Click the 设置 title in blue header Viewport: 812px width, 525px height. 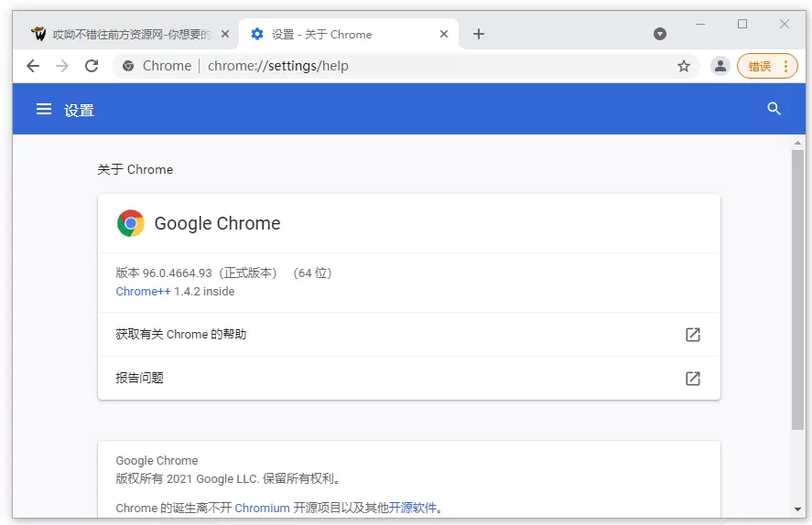coord(79,110)
